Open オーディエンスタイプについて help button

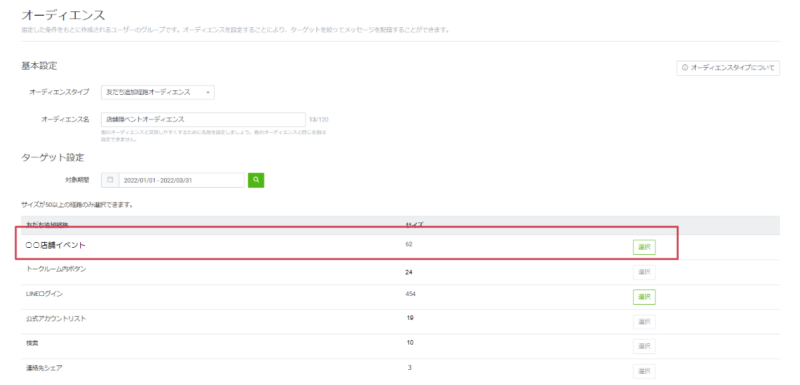tap(728, 68)
